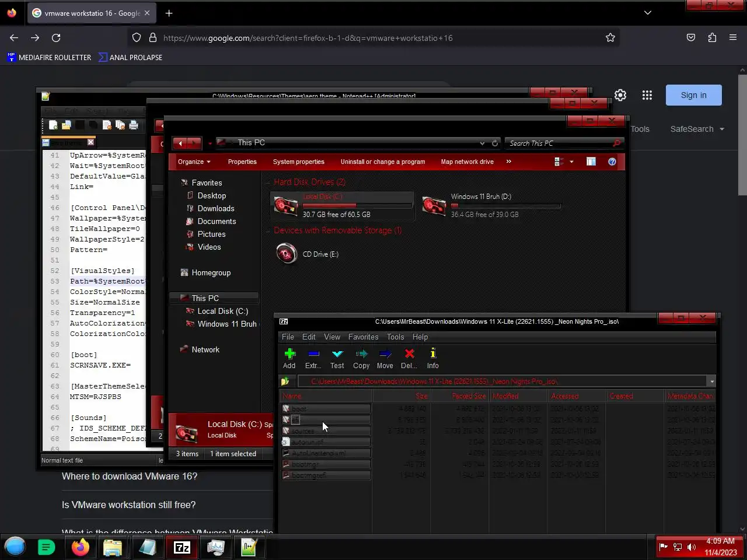Click the 7-Zip Add button
This screenshot has height=560, width=747.
click(289, 359)
